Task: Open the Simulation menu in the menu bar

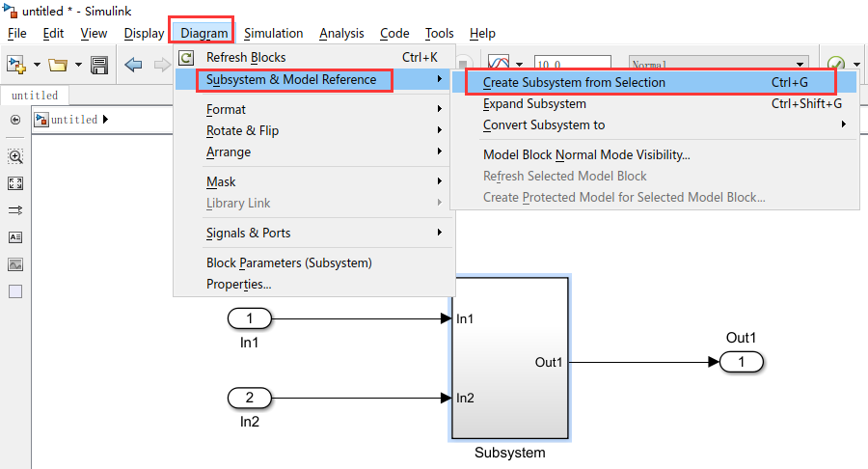Action: pyautogui.click(x=274, y=33)
